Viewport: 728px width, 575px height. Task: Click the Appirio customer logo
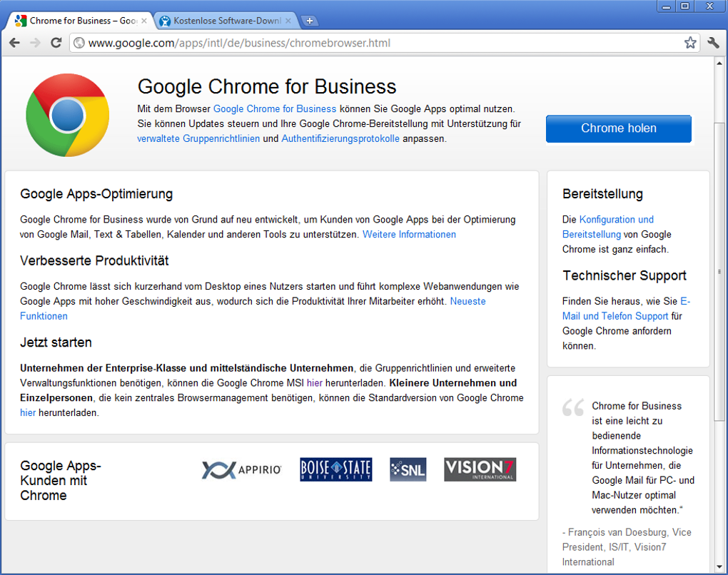coord(241,469)
